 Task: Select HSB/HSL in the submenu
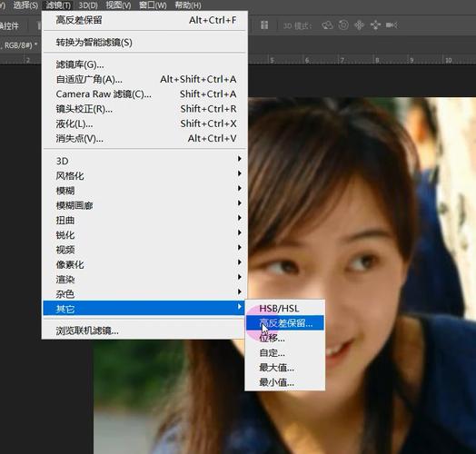285,309
